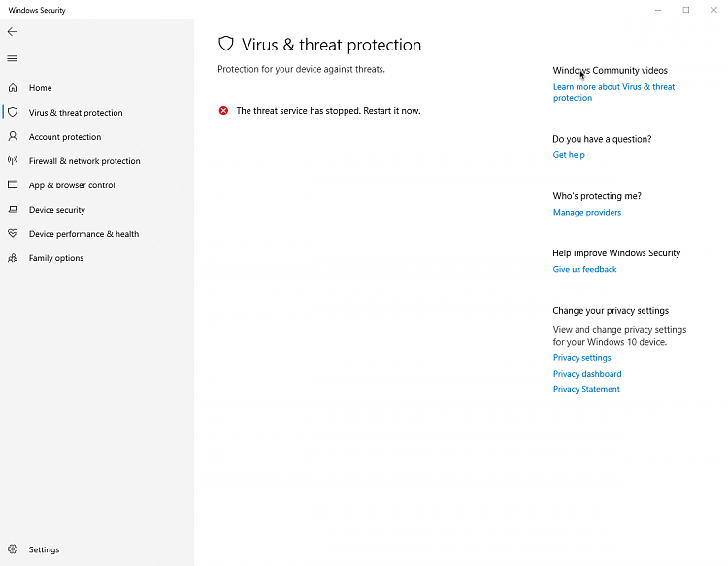This screenshot has width=728, height=566.
Task: Click the Device security laptop icon
Action: point(13,210)
